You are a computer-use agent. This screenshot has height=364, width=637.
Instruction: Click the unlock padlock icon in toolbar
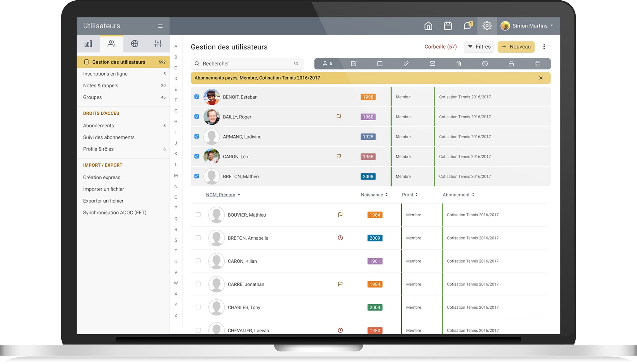click(x=511, y=64)
